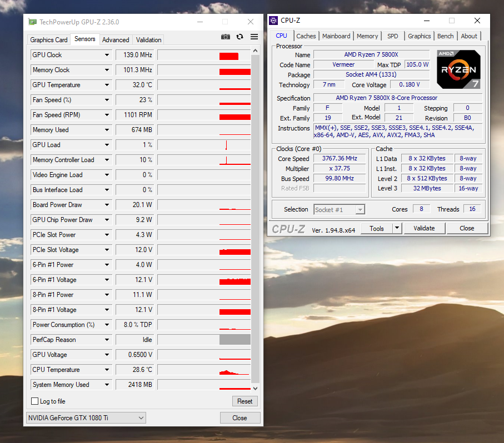
Task: Open the PCIe Slot Voltage dropdown
Action: (107, 250)
